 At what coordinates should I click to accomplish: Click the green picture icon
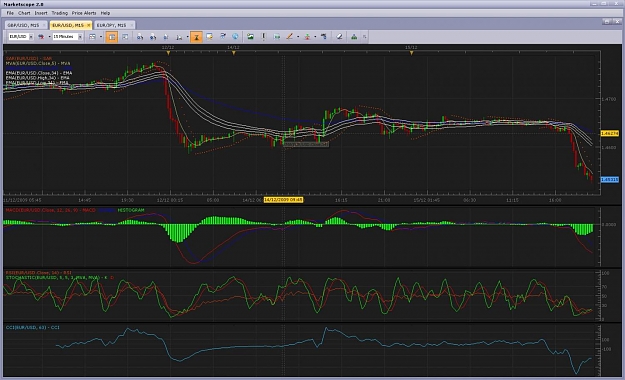tap(250, 37)
